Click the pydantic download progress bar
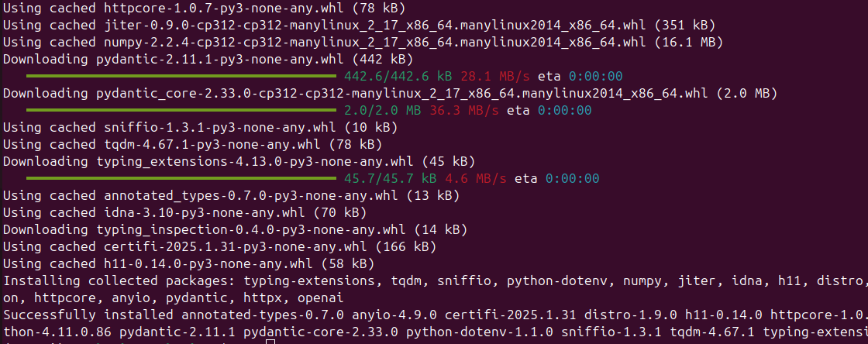The image size is (868, 344). click(x=181, y=77)
